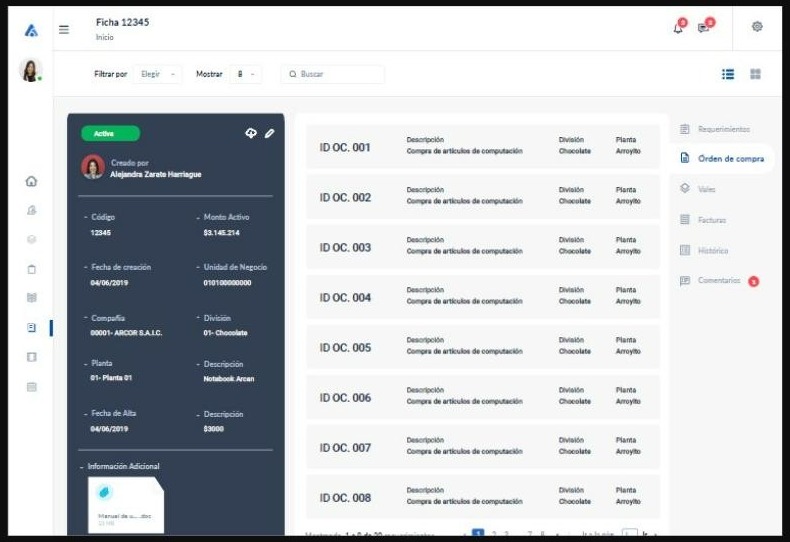Switch to grid view layout

(x=755, y=74)
